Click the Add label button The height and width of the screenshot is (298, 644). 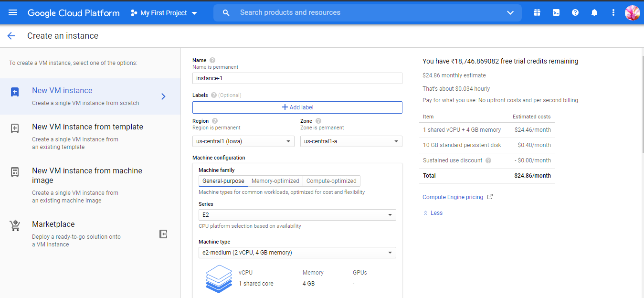297,107
